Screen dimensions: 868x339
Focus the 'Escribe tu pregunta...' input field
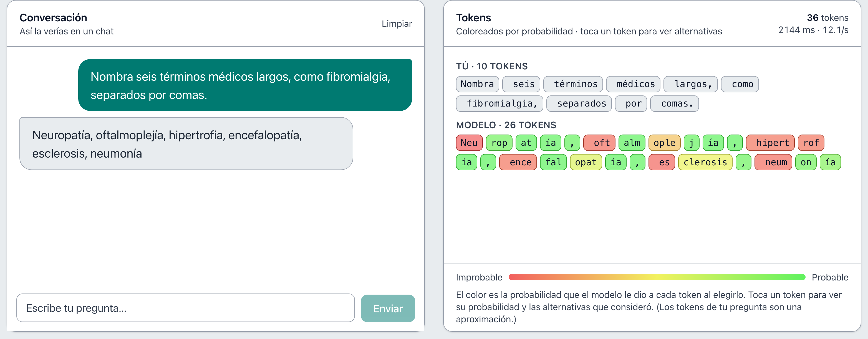(x=185, y=308)
